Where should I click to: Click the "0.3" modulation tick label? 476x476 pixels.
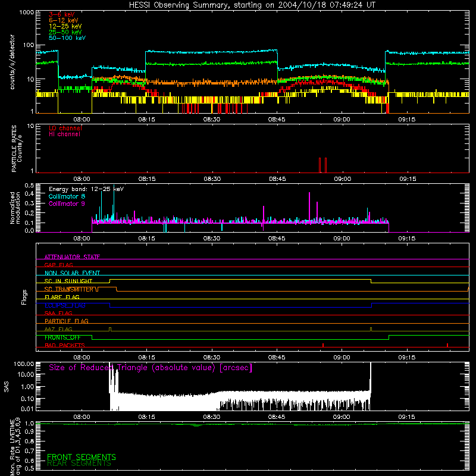(x=29, y=203)
